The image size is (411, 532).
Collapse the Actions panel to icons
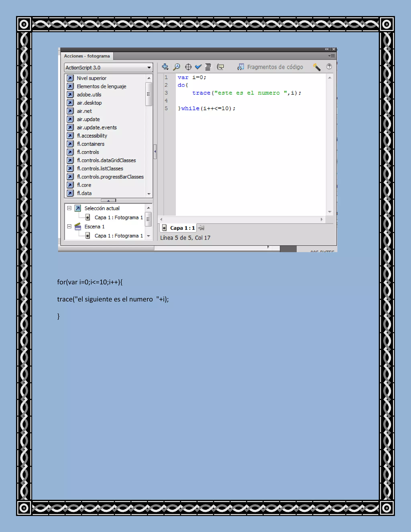[327, 49]
